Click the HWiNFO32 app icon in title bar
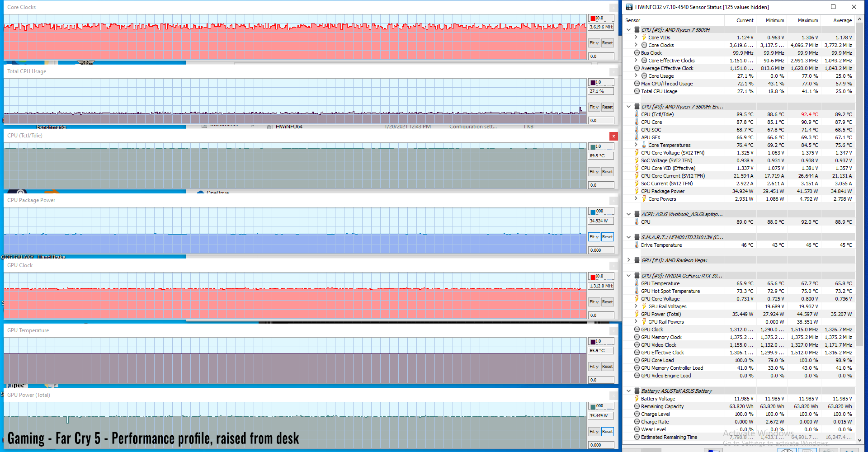 [629, 7]
